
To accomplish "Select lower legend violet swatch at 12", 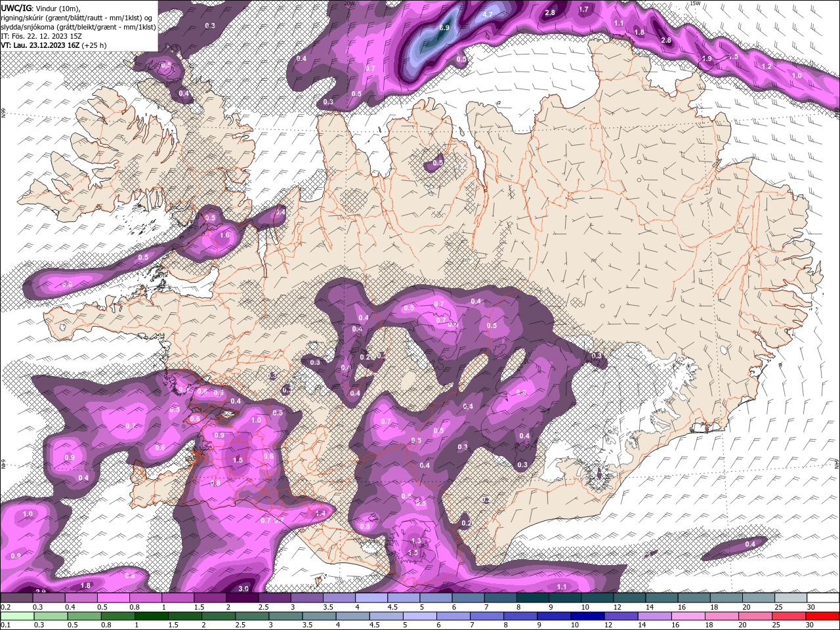I will coord(621,616).
